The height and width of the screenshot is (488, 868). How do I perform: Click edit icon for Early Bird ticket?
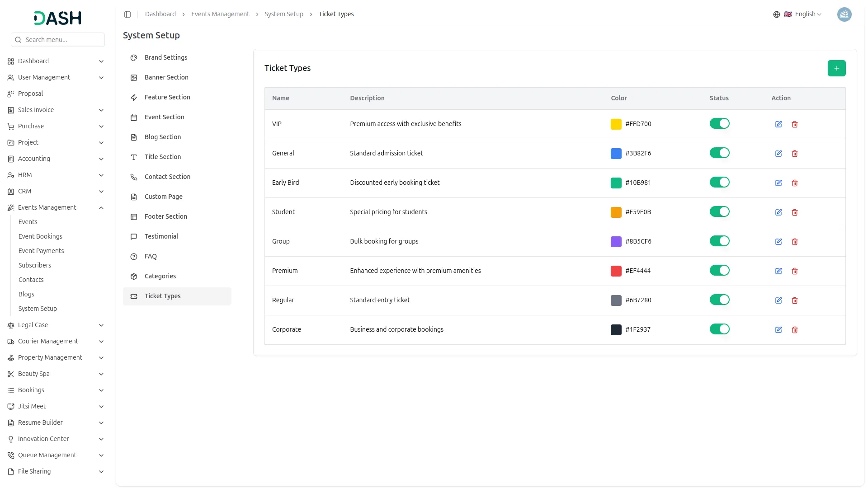point(778,183)
